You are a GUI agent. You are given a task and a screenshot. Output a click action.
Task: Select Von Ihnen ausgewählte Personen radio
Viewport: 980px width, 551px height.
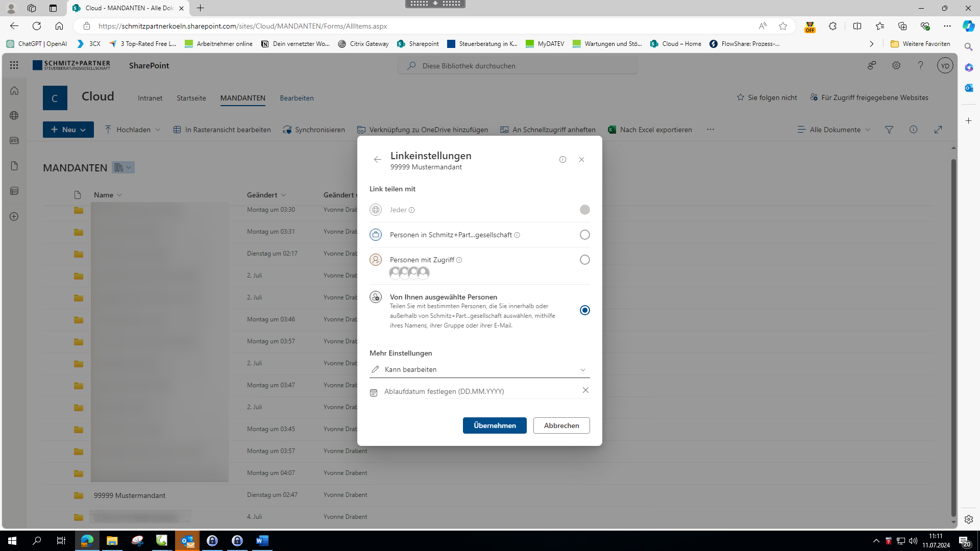[x=584, y=310]
